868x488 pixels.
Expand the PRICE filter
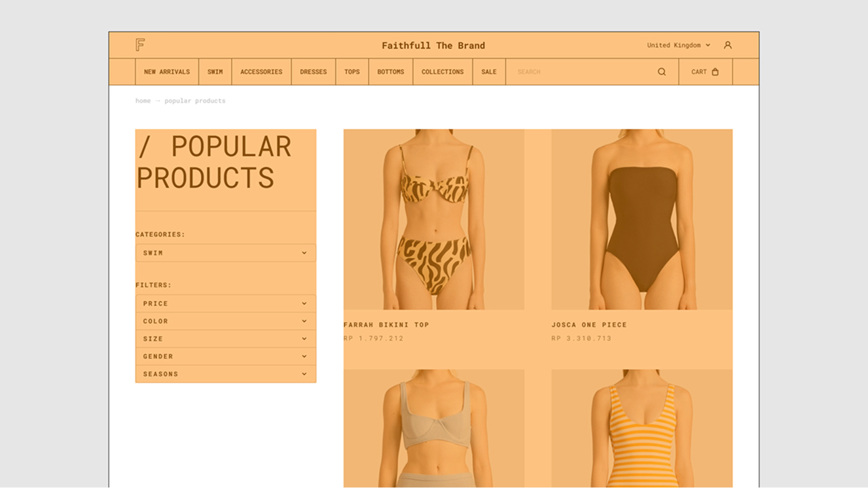[x=225, y=304]
